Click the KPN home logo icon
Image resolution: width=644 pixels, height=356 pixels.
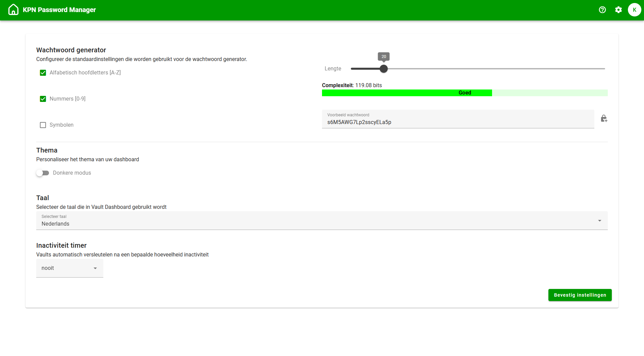tap(13, 10)
